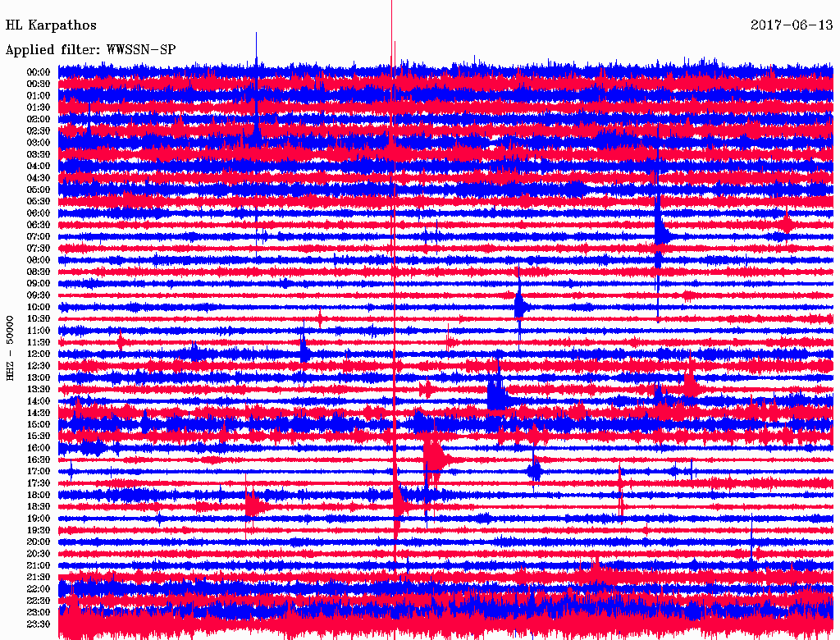Select the 21:30 time label
The image size is (840, 640).
[x=39, y=578]
